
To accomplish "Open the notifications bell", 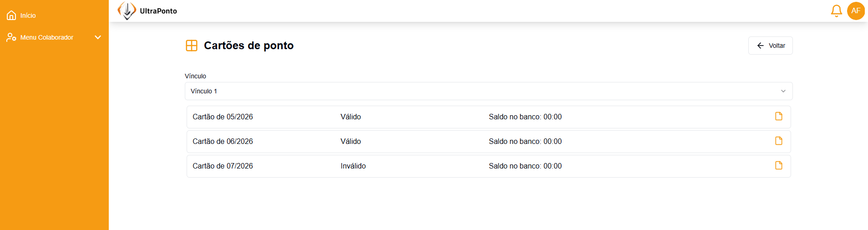I will click(836, 11).
